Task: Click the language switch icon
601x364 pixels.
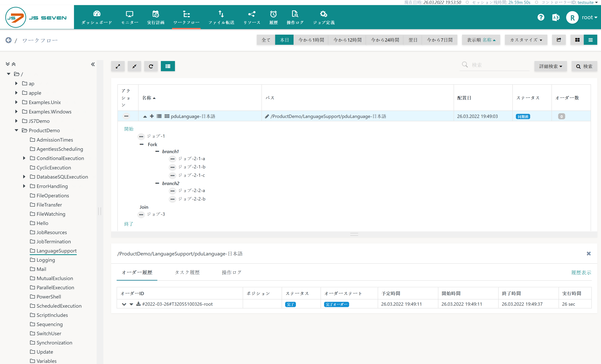Action: 556,17
